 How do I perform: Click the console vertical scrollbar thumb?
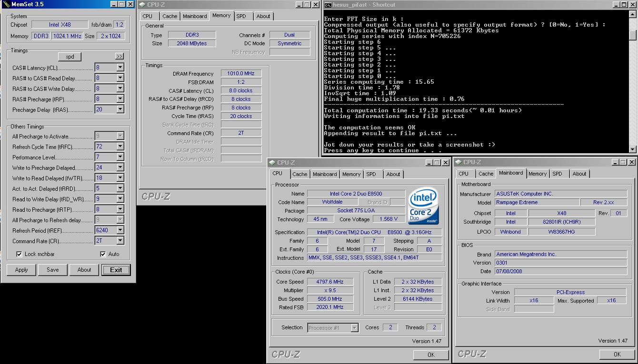point(632,35)
